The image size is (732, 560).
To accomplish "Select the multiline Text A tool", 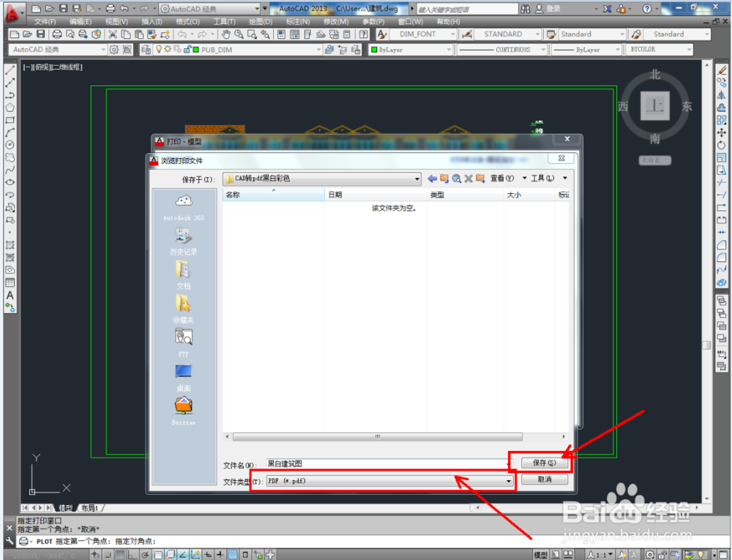I will pos(10,296).
